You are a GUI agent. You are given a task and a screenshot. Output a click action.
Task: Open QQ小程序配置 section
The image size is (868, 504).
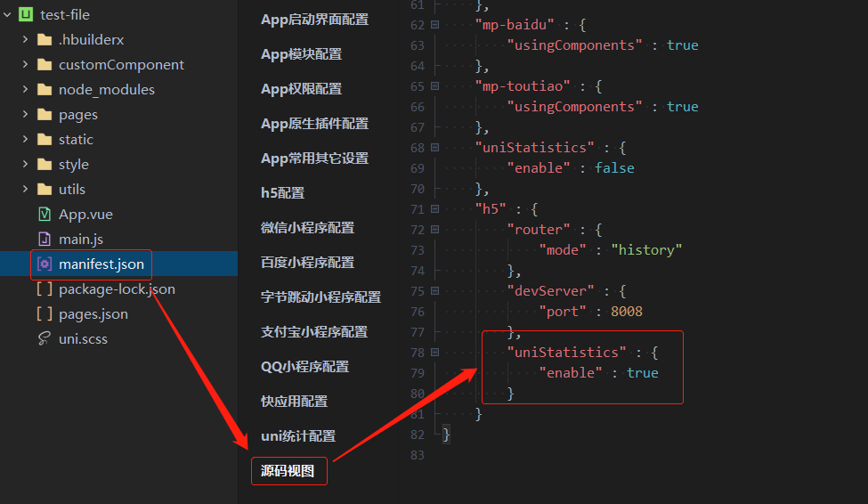click(x=304, y=367)
